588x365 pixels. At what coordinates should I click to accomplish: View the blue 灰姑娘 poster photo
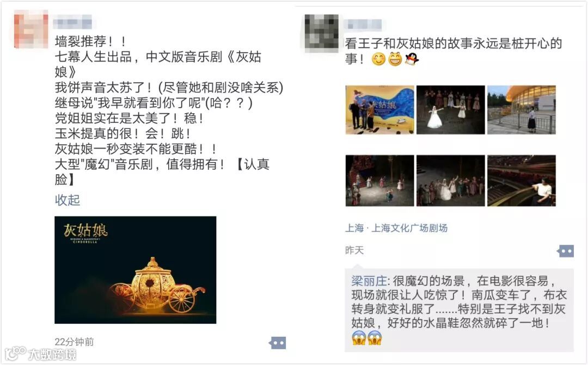point(380,110)
